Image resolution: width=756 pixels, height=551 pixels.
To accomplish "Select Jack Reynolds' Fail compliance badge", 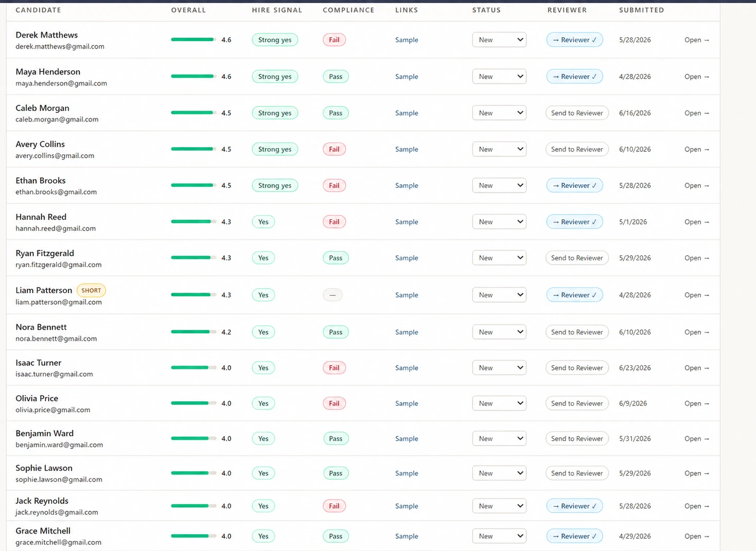I will pos(334,506).
